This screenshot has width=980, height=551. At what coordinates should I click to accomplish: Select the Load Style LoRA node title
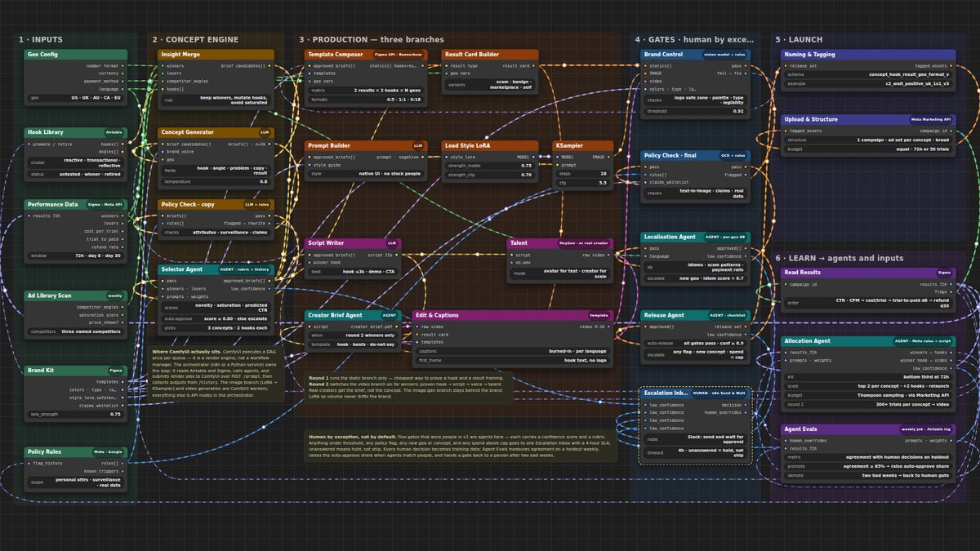coord(469,146)
